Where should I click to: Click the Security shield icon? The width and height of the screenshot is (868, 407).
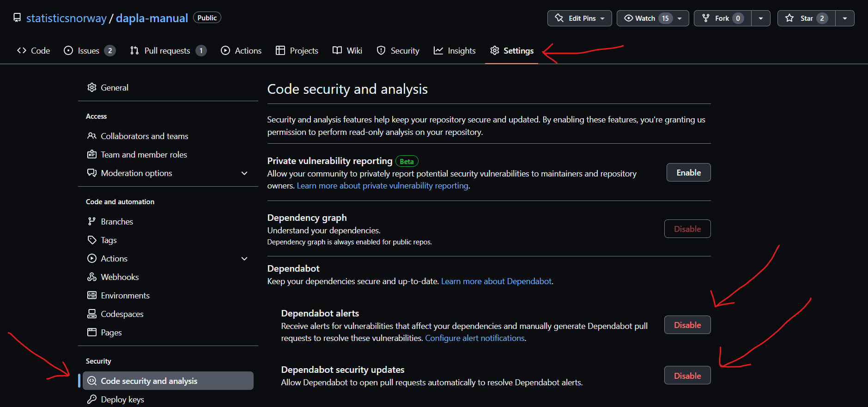pos(381,50)
